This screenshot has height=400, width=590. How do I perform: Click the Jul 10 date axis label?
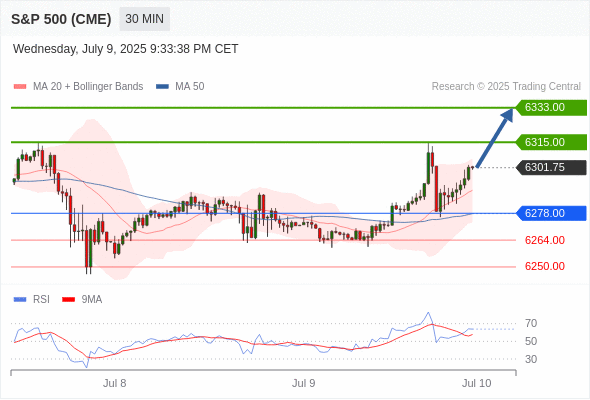coord(477,383)
